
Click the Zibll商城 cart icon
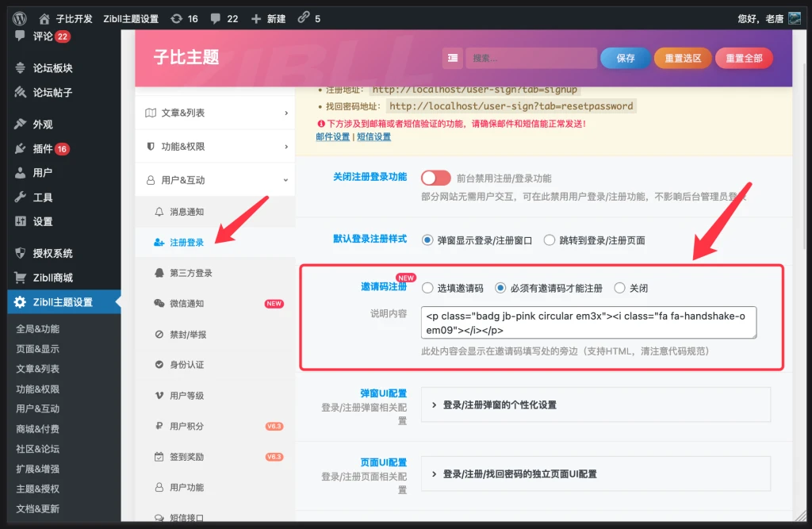tap(21, 278)
